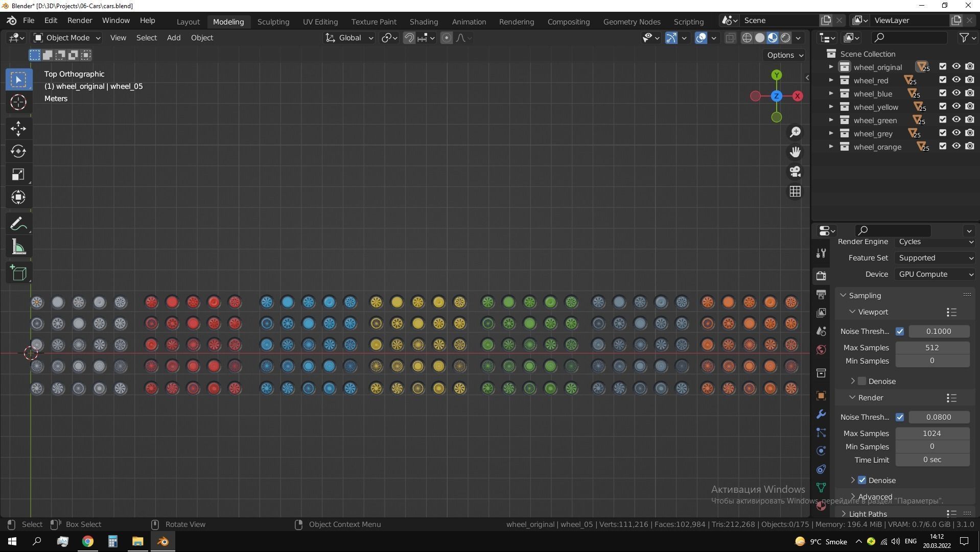Switch perspective/orthographic with grid icon
This screenshot has width=980, height=552.
[x=795, y=191]
